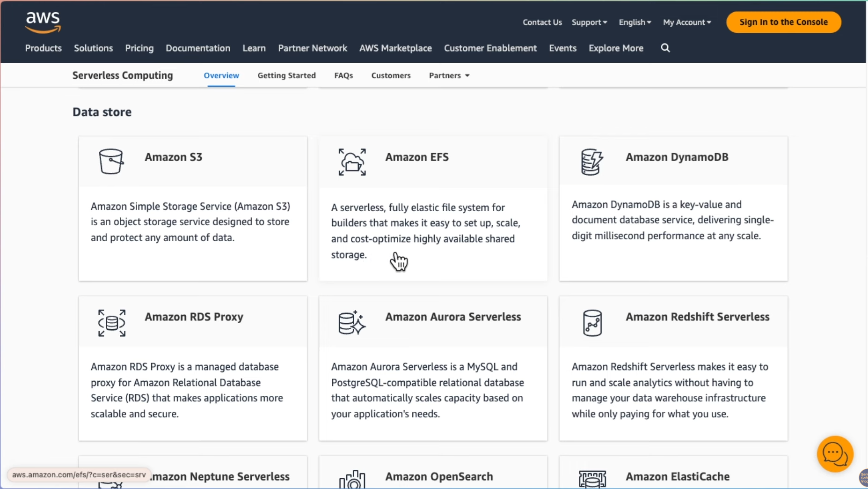This screenshot has height=489, width=868.
Task: Click the Amazon EFS folder icon
Action: click(x=352, y=162)
